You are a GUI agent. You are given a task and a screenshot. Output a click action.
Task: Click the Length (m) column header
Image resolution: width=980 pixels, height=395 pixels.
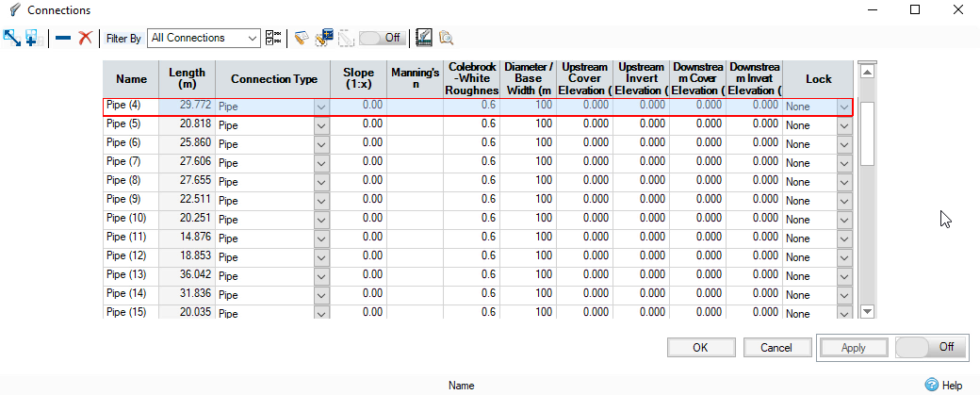[x=188, y=79]
